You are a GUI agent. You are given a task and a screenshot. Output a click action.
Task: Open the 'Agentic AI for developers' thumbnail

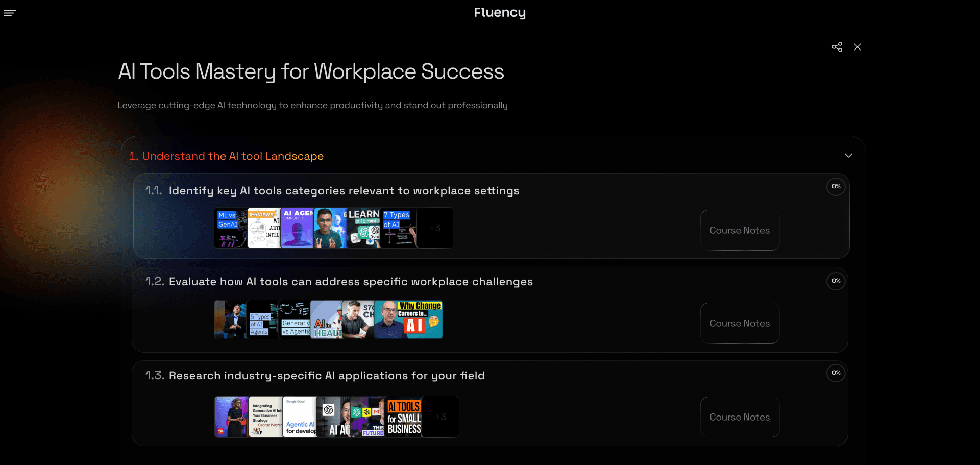(300, 417)
